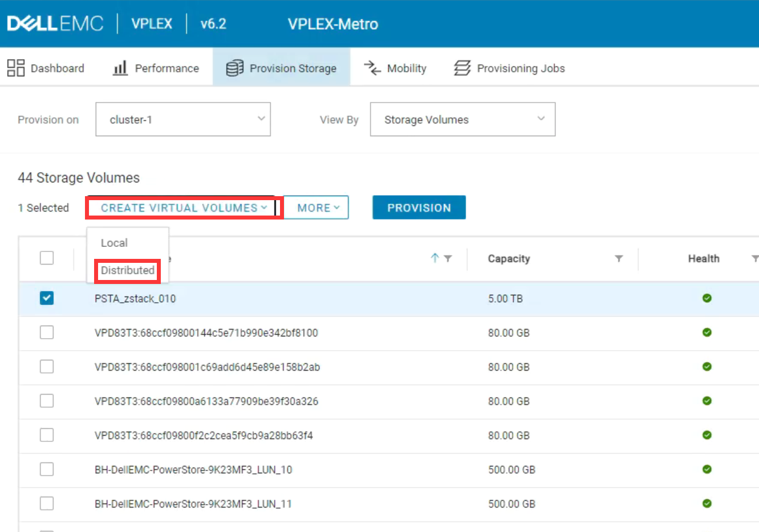The image size is (759, 532).
Task: Choose Distributed from the dropdown menu
Action: click(128, 270)
